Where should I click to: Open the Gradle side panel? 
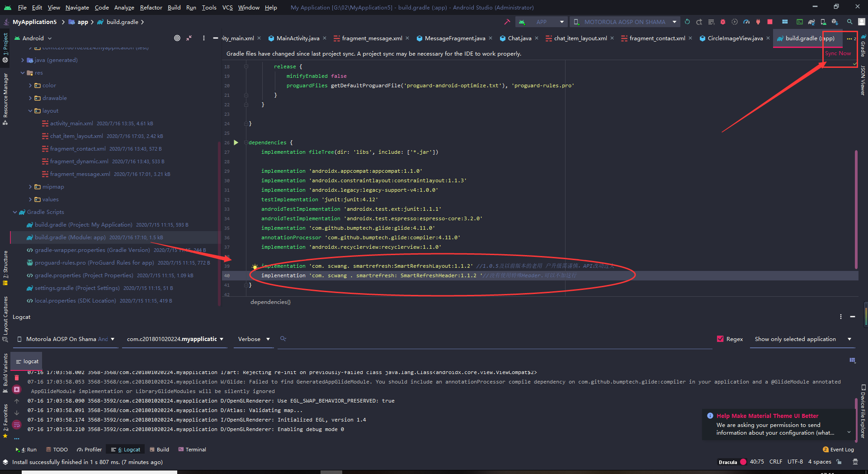(x=863, y=46)
